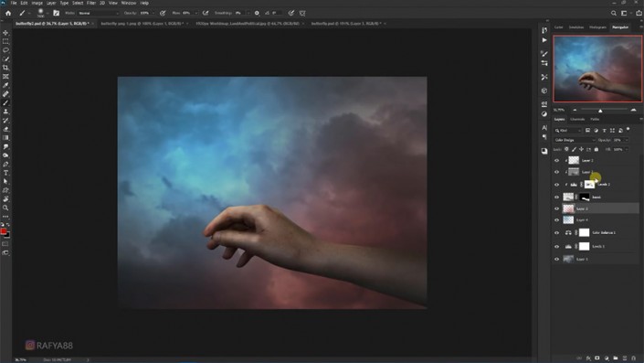Click the Home icon in options bar
The width and height of the screenshot is (644, 363).
[x=8, y=13]
